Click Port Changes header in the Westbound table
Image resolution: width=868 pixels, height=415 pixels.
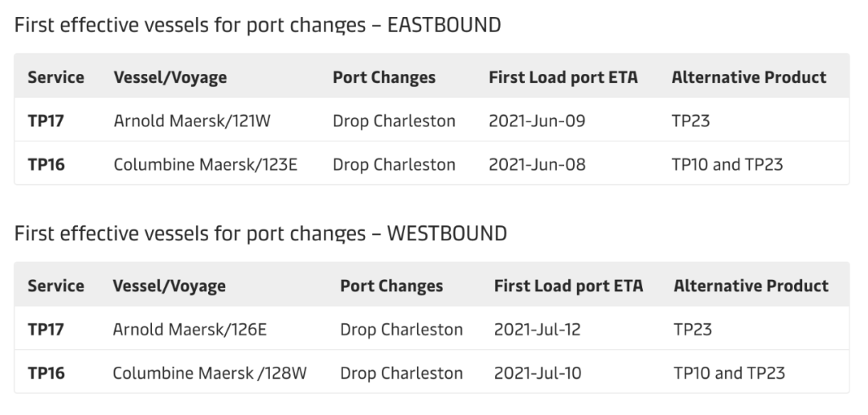(x=391, y=286)
